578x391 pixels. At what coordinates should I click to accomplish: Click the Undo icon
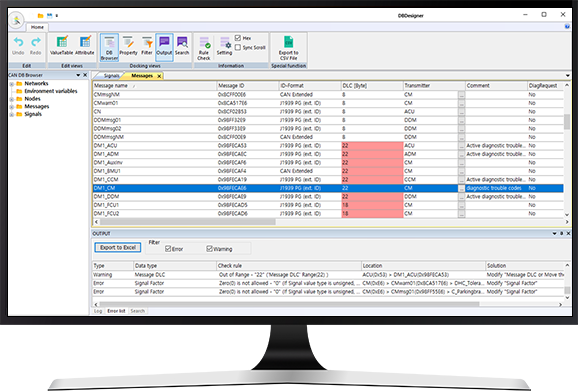coord(18,46)
